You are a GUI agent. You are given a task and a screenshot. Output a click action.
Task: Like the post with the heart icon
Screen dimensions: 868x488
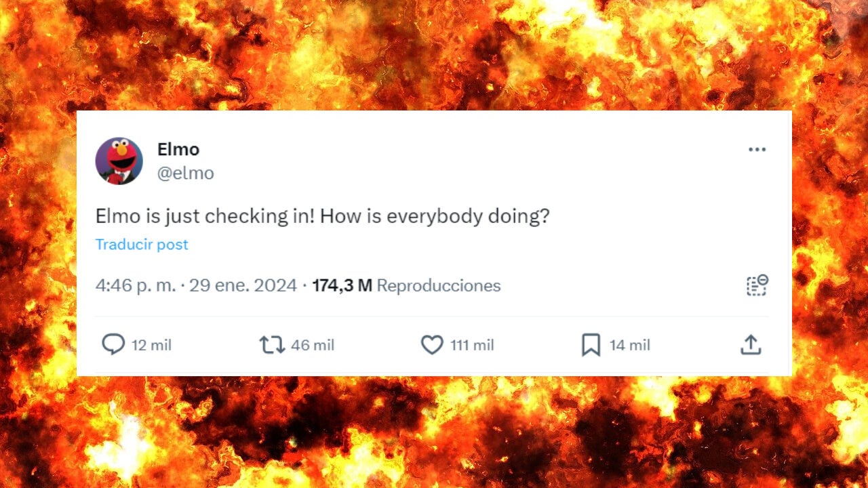pyautogui.click(x=432, y=345)
